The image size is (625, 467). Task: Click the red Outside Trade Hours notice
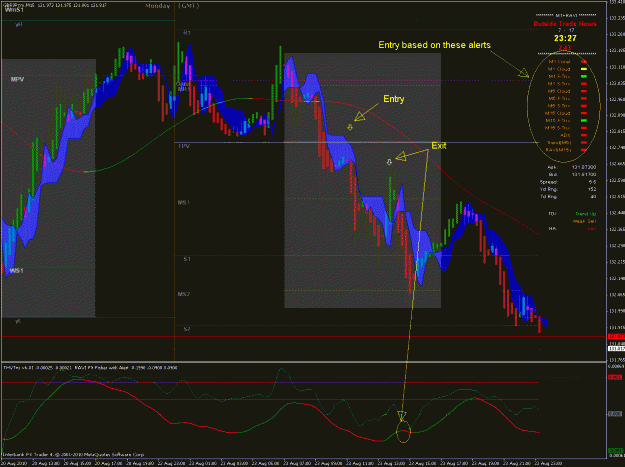point(565,24)
